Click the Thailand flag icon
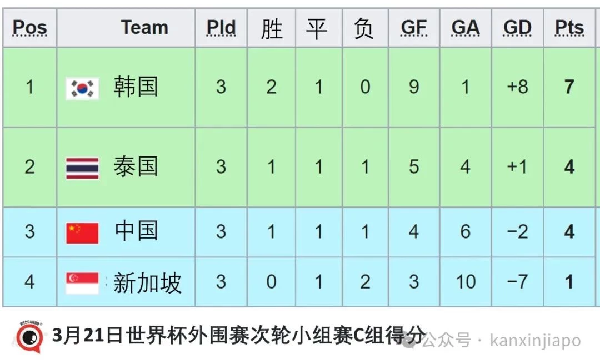Screen dimensions: 600x364 tap(82, 168)
